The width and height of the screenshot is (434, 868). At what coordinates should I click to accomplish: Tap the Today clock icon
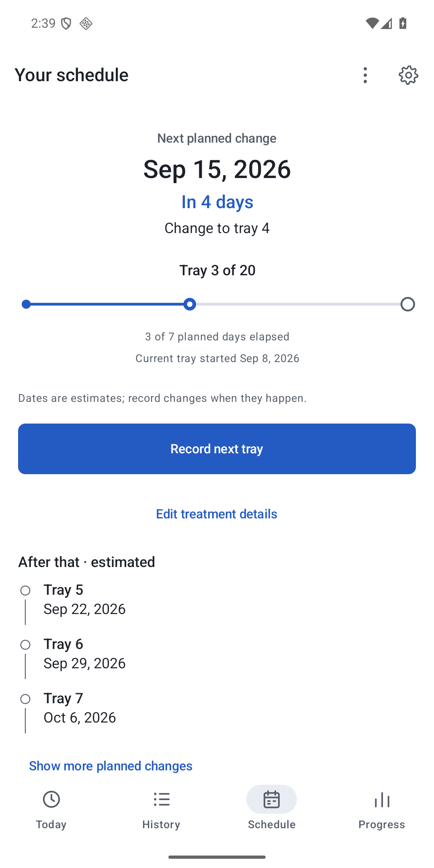tap(51, 799)
